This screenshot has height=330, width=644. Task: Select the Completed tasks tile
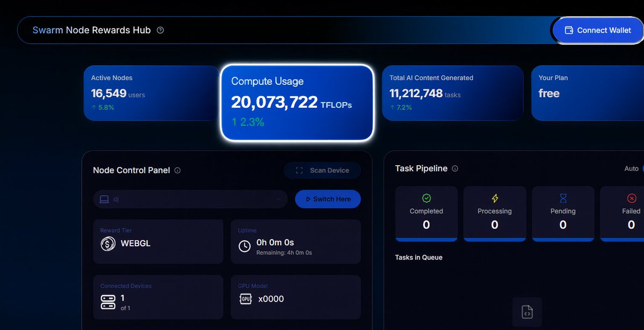[x=426, y=214]
